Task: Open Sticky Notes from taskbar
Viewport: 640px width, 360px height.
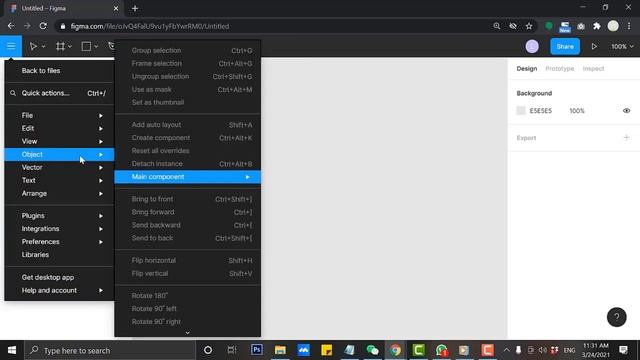Action: pos(327,350)
